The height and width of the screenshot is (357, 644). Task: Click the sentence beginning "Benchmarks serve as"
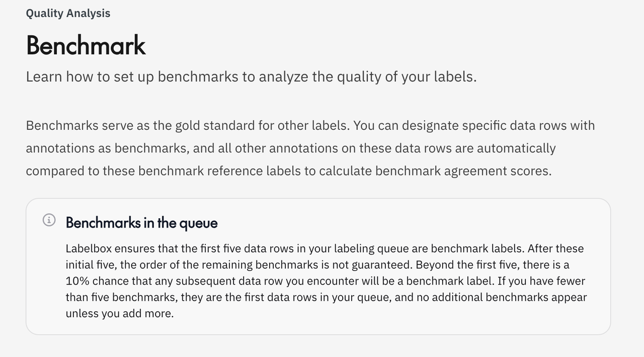[187, 126]
